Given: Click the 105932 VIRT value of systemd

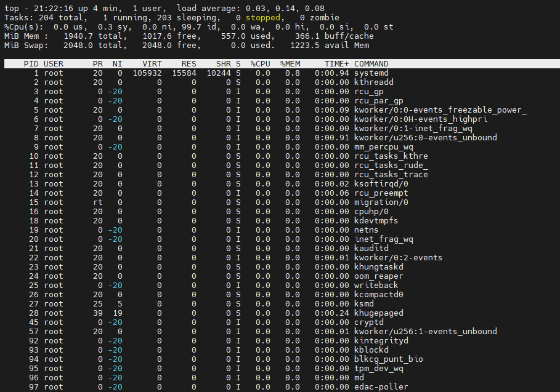Looking at the screenshot, I should [x=147, y=73].
